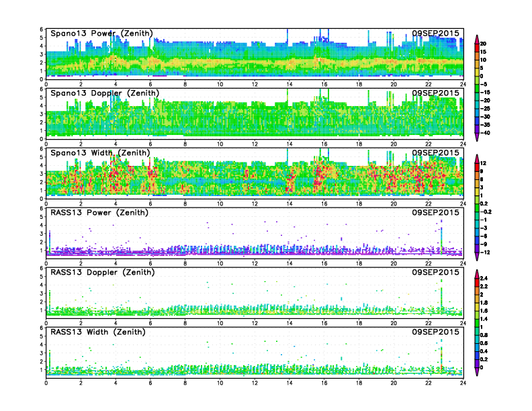Click the -40 label on the top colorbar

(485, 133)
